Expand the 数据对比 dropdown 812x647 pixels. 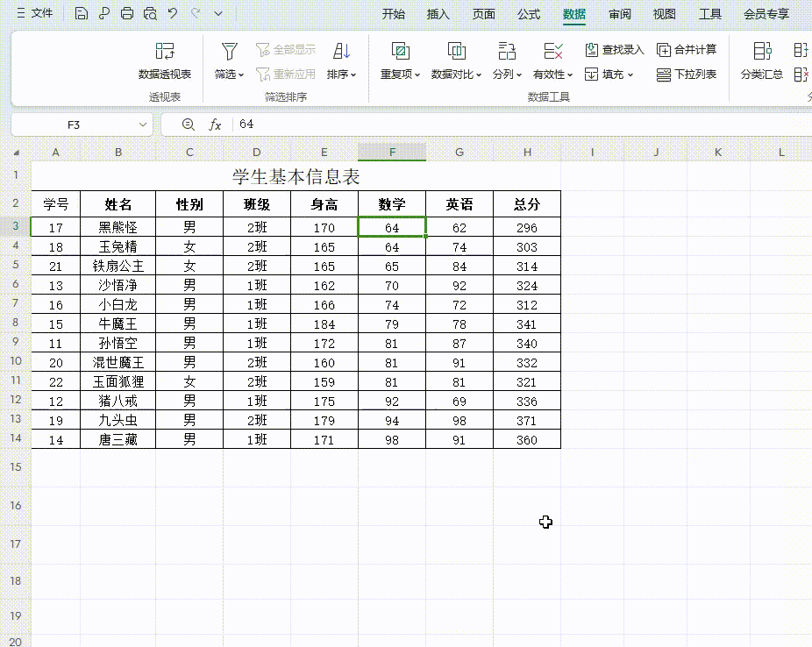tap(479, 75)
